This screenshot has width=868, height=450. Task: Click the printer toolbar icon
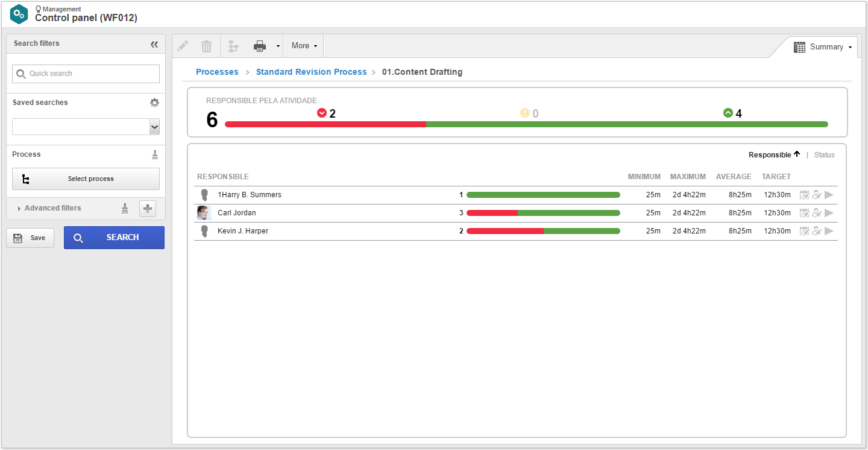pyautogui.click(x=259, y=46)
